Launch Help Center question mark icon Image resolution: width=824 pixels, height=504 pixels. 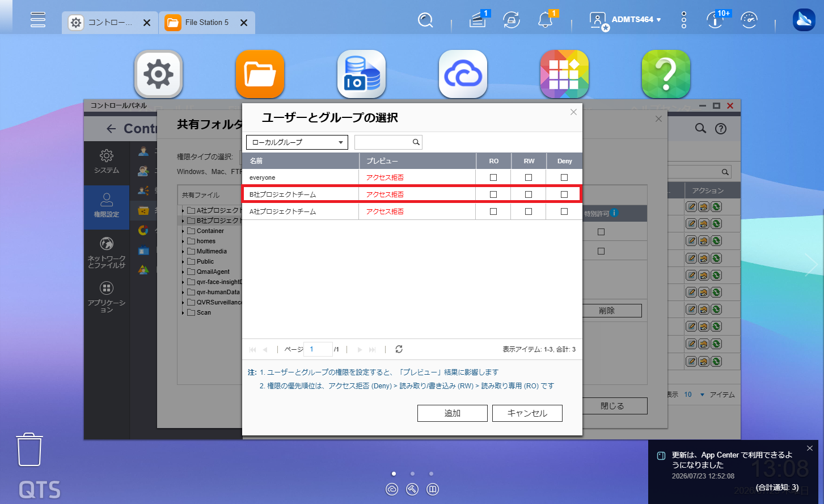pyautogui.click(x=666, y=74)
